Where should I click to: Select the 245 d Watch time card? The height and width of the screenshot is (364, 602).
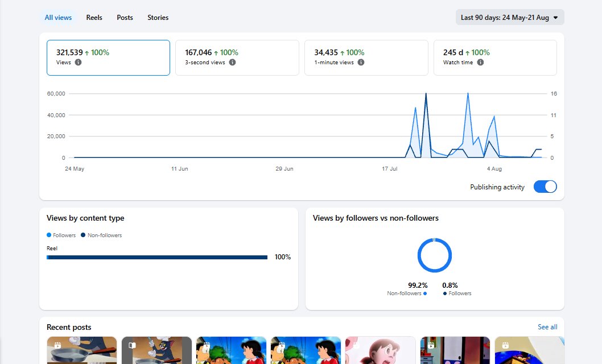[495, 57]
